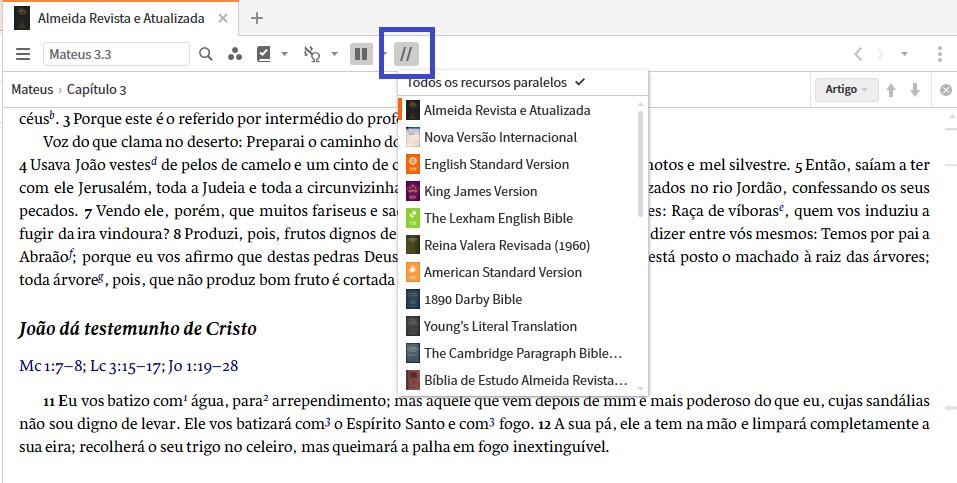The image size is (957, 483).
Task: Click the search magnifier icon
Action: [206, 54]
